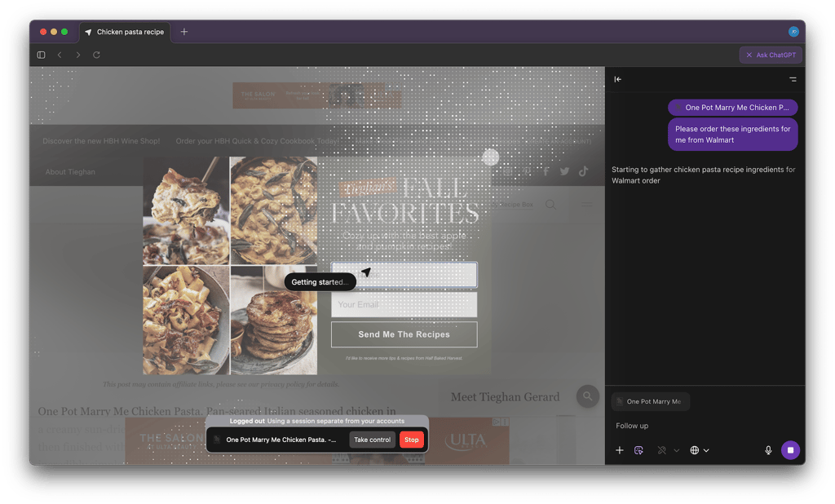Go forward using the forward arrow
The width and height of the screenshot is (835, 504).
click(x=78, y=55)
